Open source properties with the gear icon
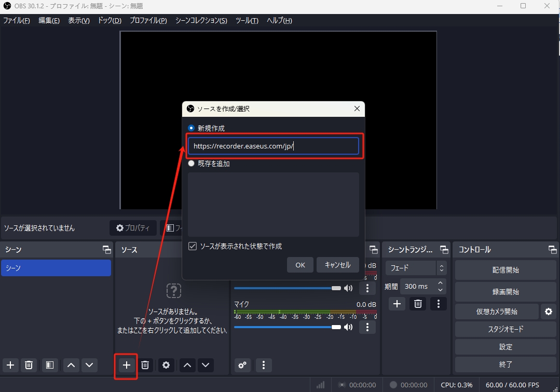The width and height of the screenshot is (560, 392). pyautogui.click(x=166, y=365)
